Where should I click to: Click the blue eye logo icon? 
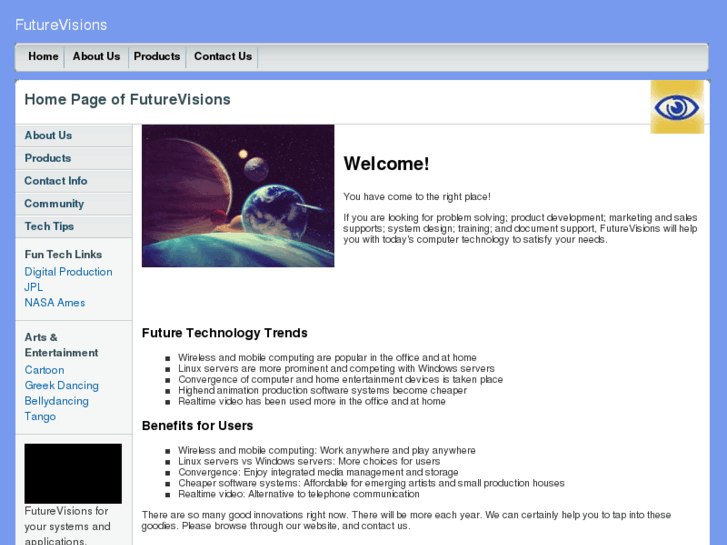(x=677, y=107)
